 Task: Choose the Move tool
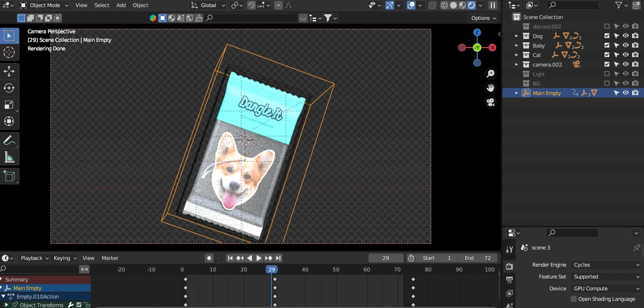pyautogui.click(x=10, y=71)
